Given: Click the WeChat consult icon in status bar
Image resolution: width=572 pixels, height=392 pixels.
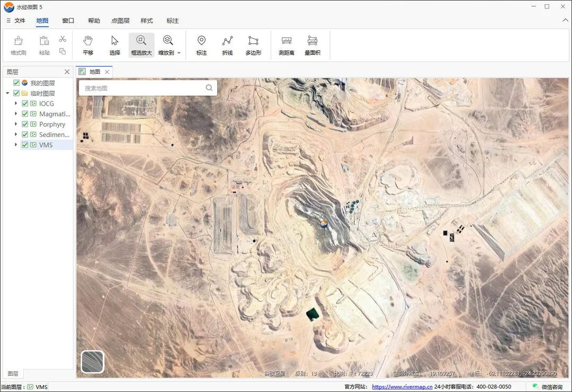Looking at the screenshot, I should [535, 386].
